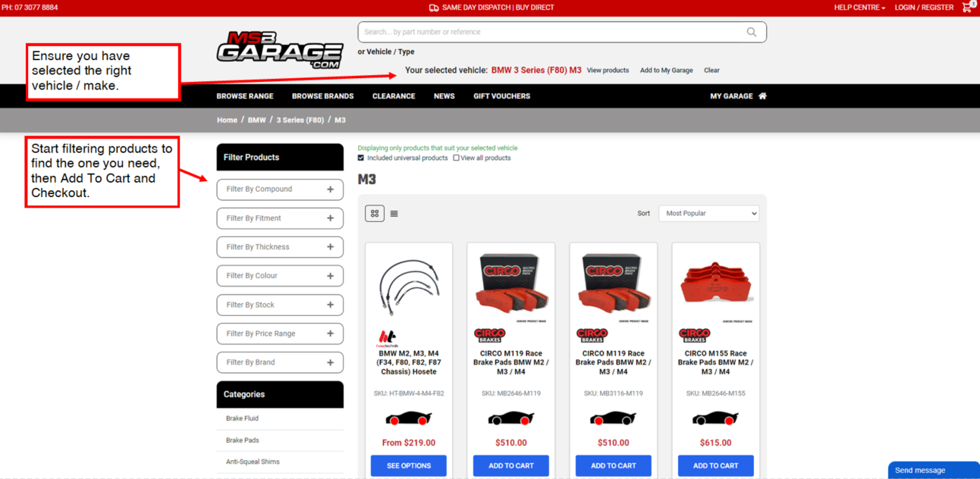The image size is (980, 479).
Task: Click See Options on Hosete card
Action: click(x=409, y=465)
